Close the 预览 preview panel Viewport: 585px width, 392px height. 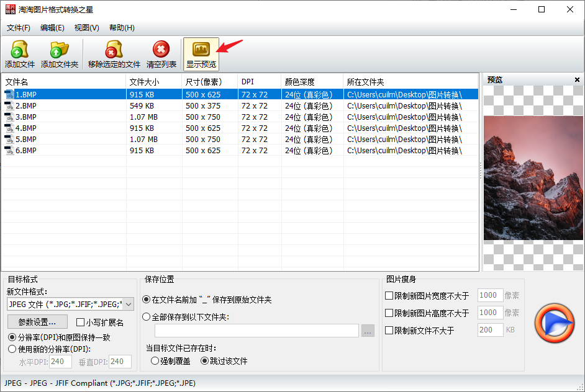click(577, 80)
